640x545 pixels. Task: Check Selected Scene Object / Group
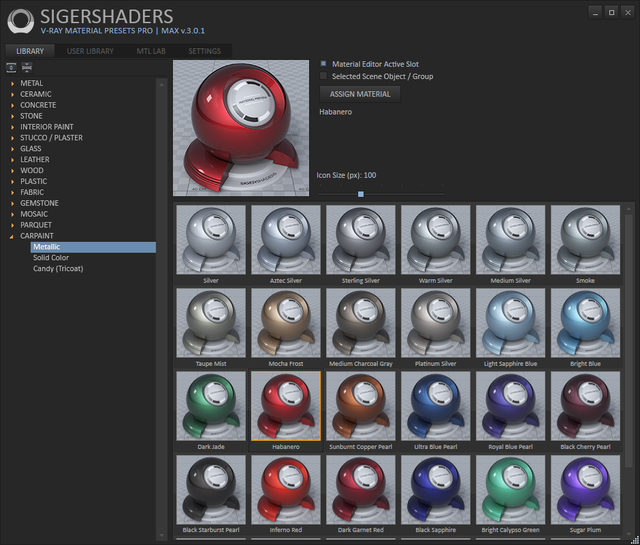[323, 76]
